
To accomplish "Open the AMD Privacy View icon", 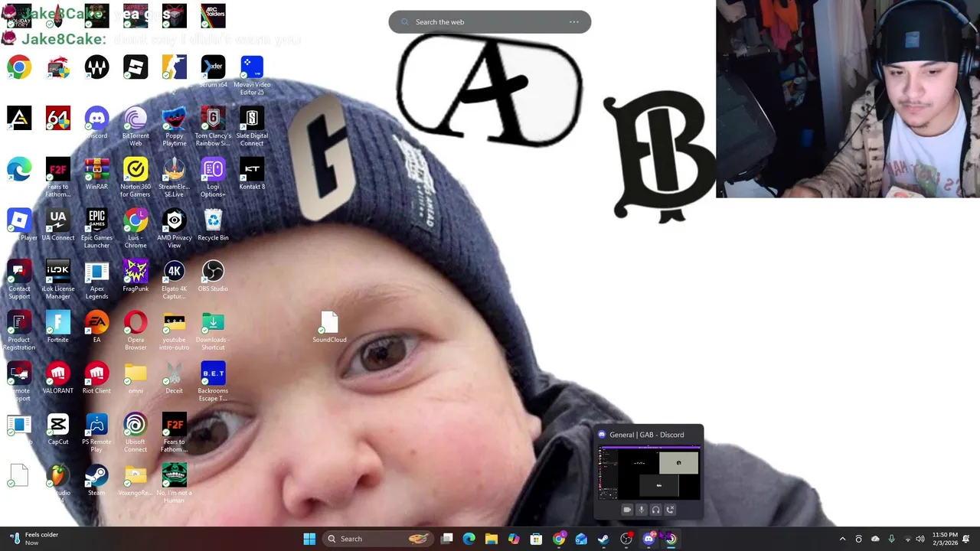I will [x=174, y=229].
